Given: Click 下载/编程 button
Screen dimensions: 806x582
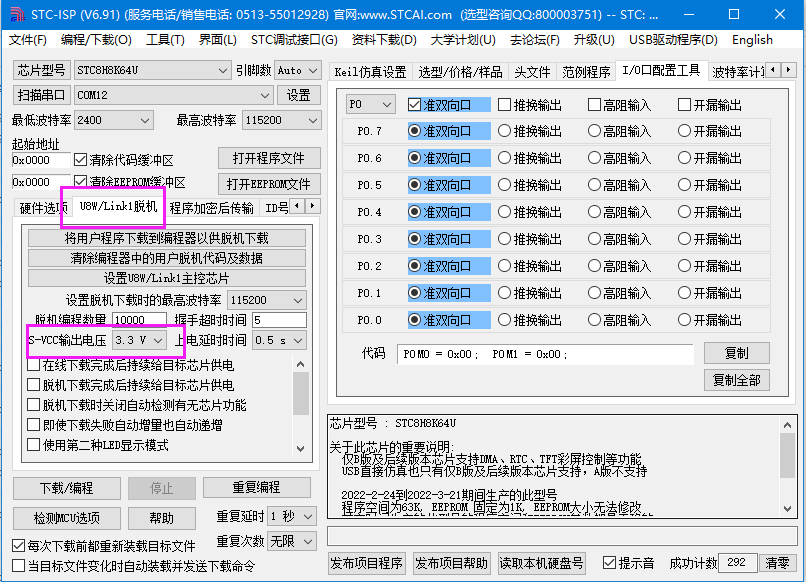Looking at the screenshot, I should 66,488.
